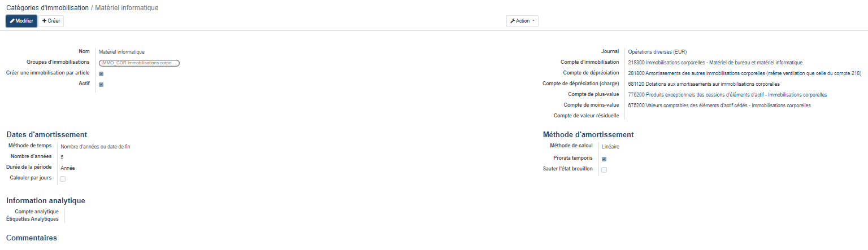Go back to Catégories d'immobilisation breadcrumb
Screen dimensions: 868x250
click(x=47, y=8)
